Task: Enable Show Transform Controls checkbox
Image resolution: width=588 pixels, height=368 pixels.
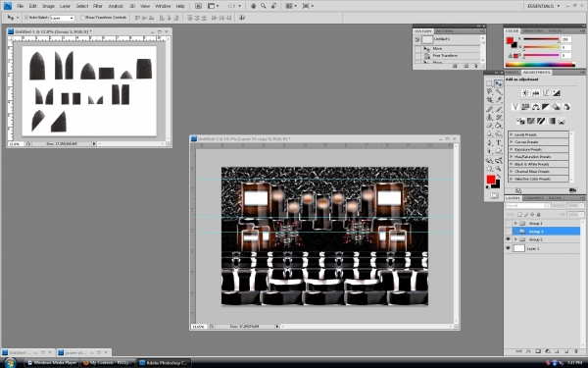Action: (x=83, y=18)
